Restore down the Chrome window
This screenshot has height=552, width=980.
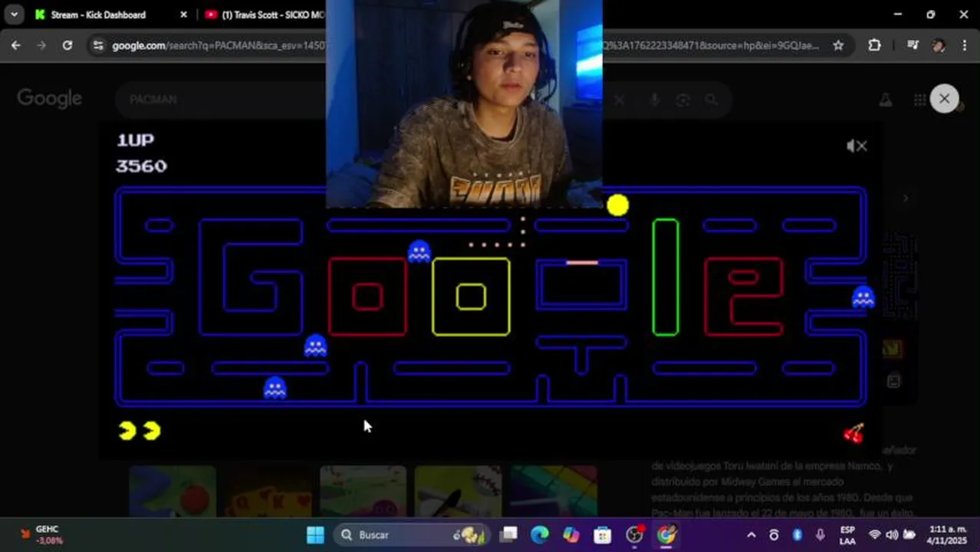(931, 15)
